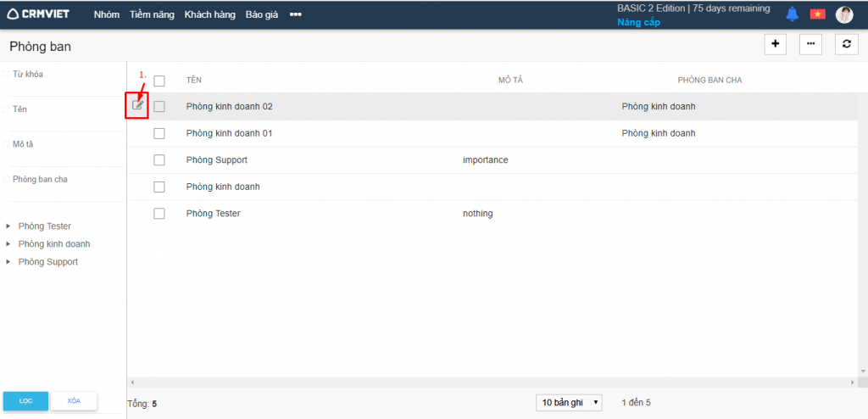Click the plus icon to add department
868x419 pixels.
click(775, 44)
